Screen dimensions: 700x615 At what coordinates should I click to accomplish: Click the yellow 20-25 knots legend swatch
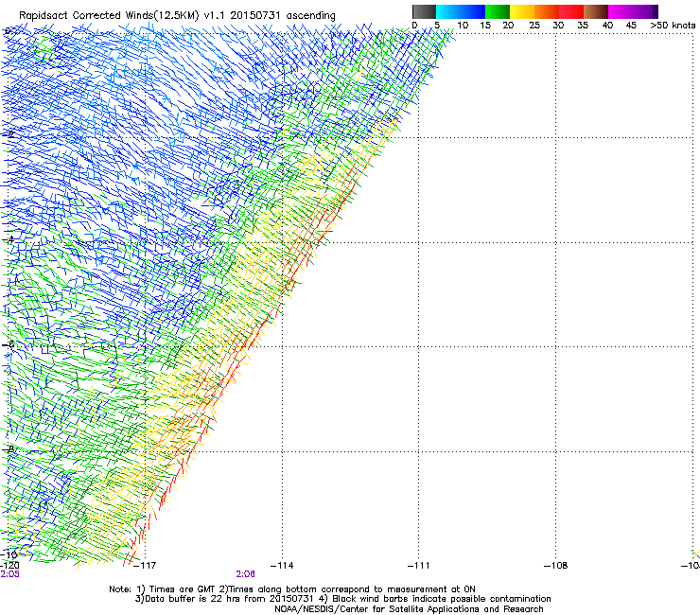click(x=522, y=11)
